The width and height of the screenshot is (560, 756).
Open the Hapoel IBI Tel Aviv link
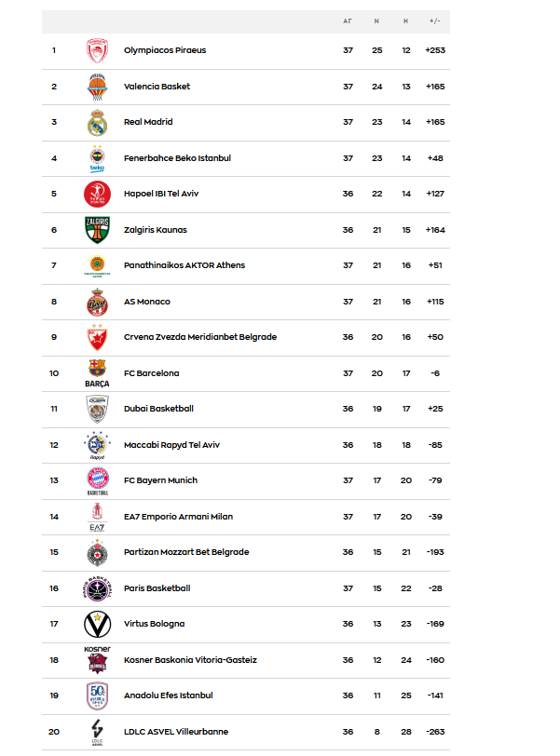pyautogui.click(x=161, y=194)
